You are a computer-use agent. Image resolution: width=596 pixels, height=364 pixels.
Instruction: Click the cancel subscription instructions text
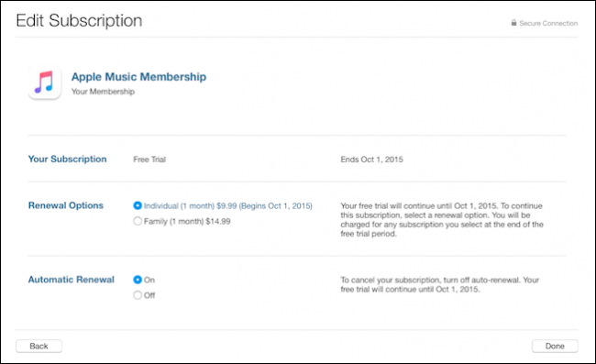[440, 284]
